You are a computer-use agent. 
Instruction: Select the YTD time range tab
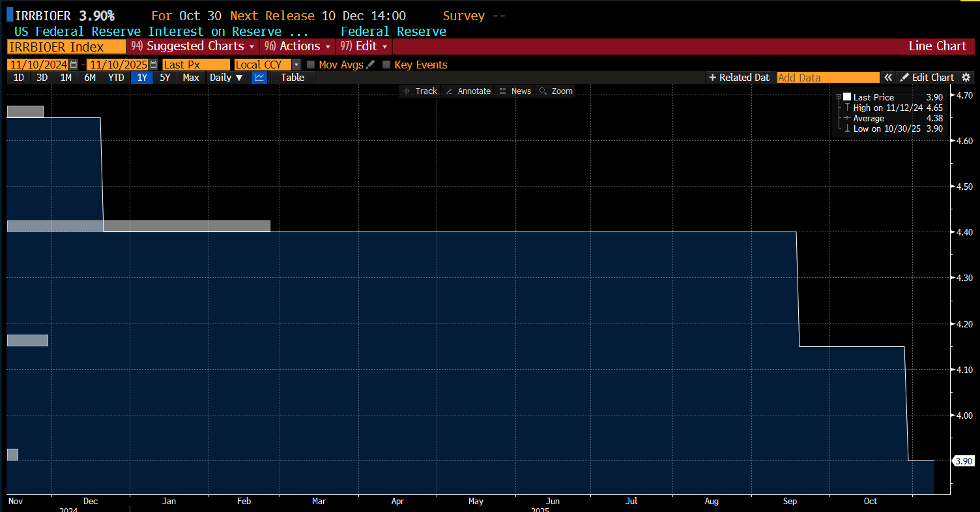[116, 78]
